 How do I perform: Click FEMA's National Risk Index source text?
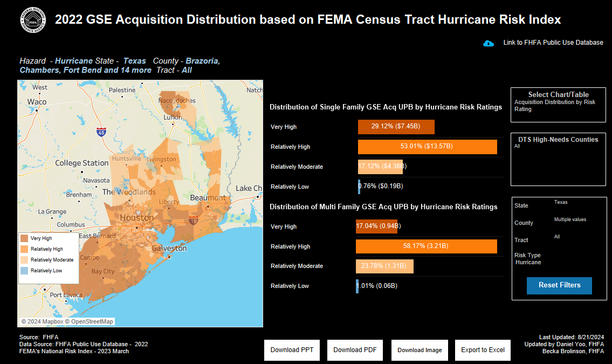pos(74,351)
